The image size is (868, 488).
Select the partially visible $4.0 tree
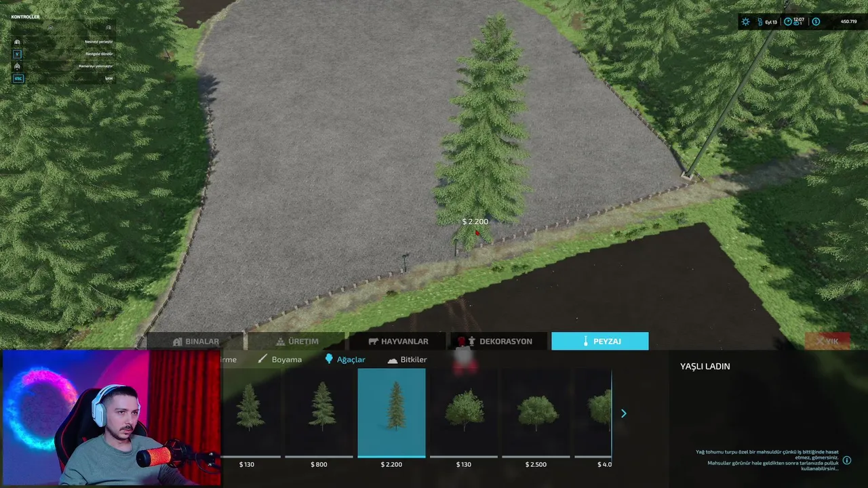pos(593,413)
